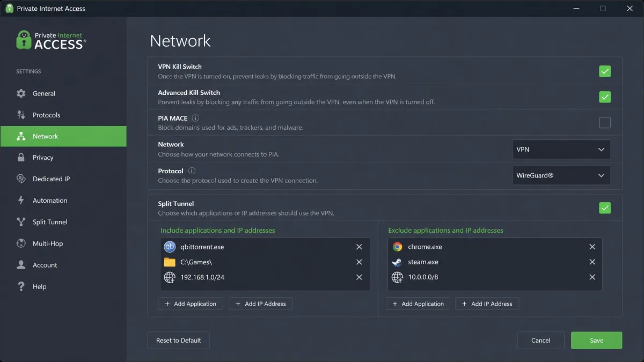Click the Network topology icon in sidebar
Screen dimensions: 644x362
tap(21, 136)
